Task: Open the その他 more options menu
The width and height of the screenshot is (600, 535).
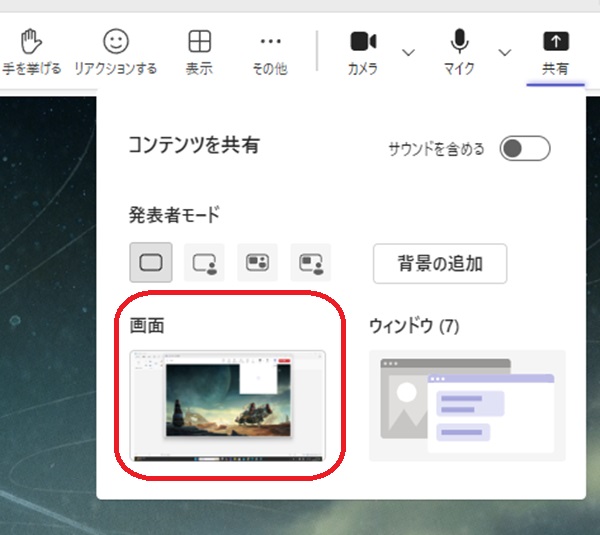Action: coord(270,43)
